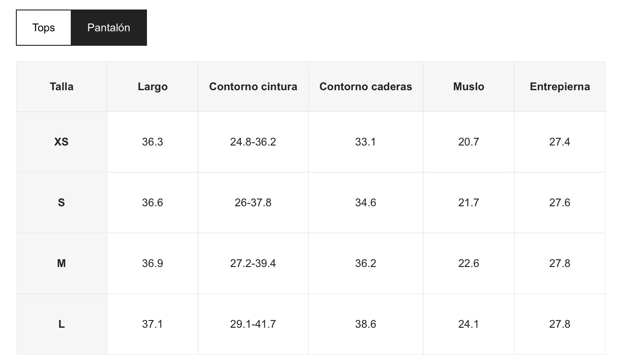This screenshot has height=364, width=625.
Task: Click thigh value 24.1 for size L
Action: tap(469, 324)
